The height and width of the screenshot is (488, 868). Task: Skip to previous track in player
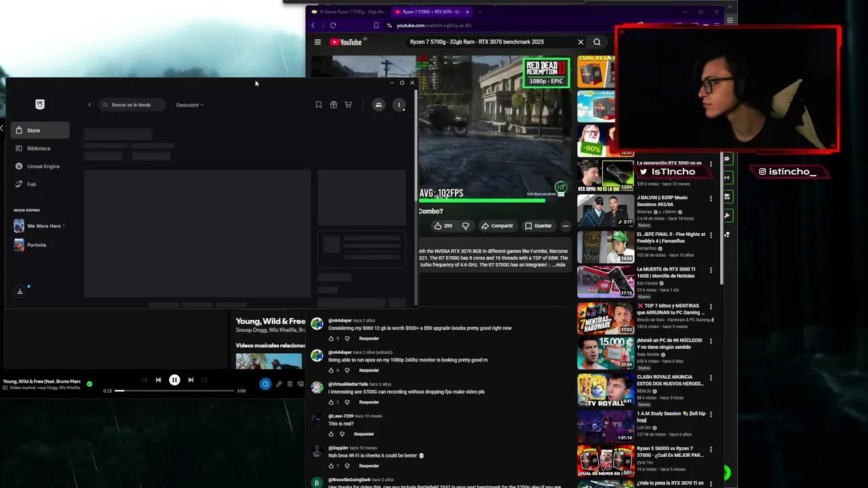pyautogui.click(x=158, y=380)
